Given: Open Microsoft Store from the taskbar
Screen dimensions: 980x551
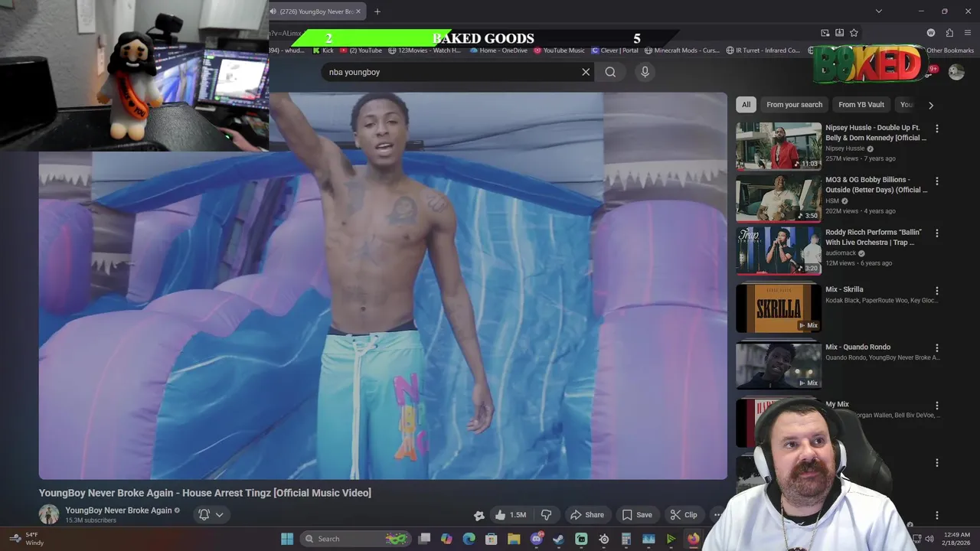Looking at the screenshot, I should (492, 539).
